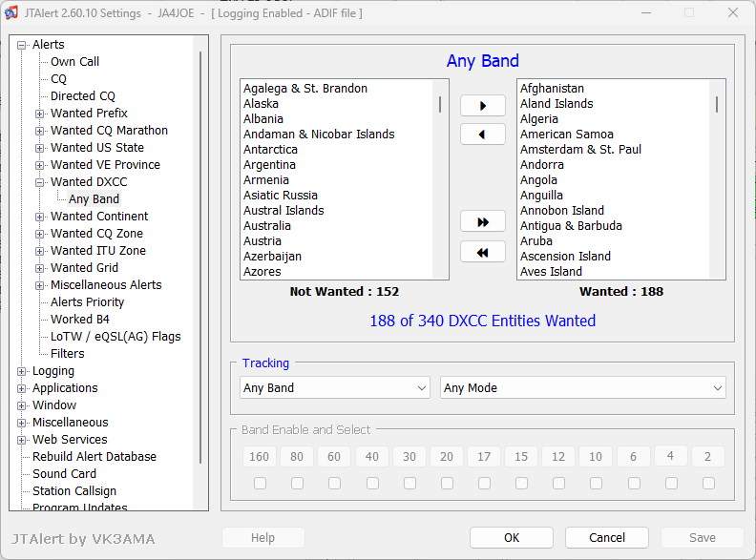
Task: Click the JTAlert app icon in title bar
Action: coord(11,12)
